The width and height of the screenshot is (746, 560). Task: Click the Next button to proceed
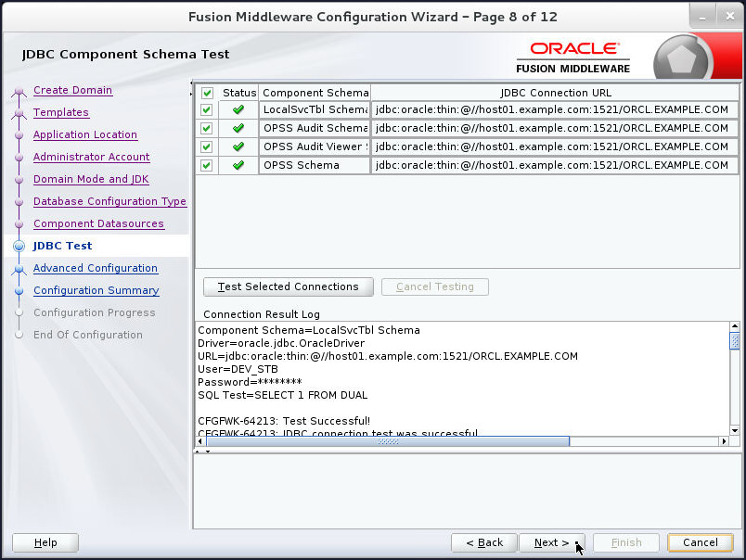coord(549,542)
